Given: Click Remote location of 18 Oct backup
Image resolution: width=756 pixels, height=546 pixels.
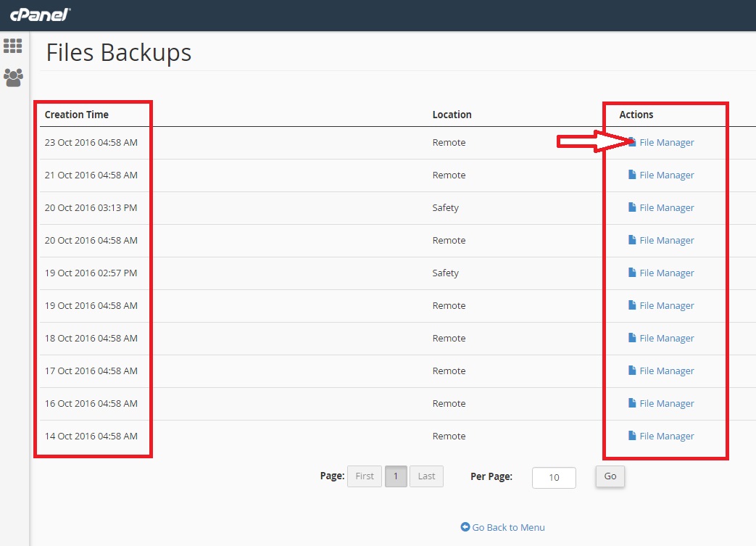Looking at the screenshot, I should (449, 338).
